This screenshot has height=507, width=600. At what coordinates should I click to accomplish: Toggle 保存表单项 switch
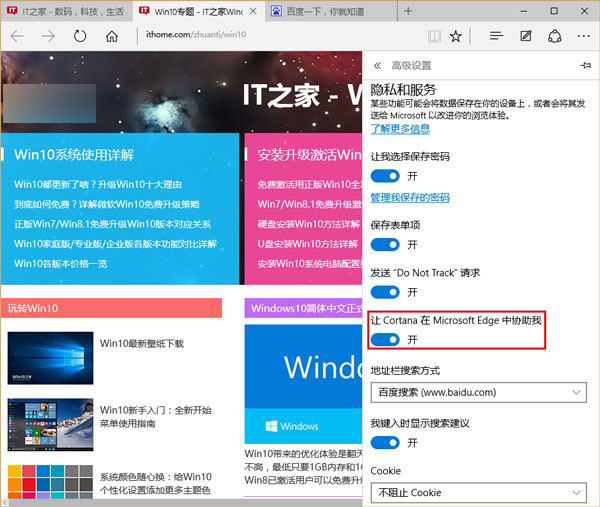(385, 245)
